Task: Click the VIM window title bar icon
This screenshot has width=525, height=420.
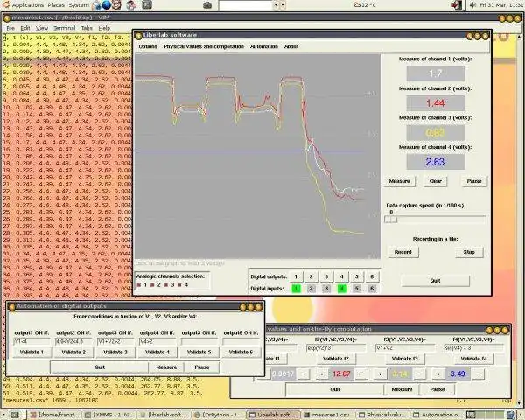Action: tap(7, 17)
